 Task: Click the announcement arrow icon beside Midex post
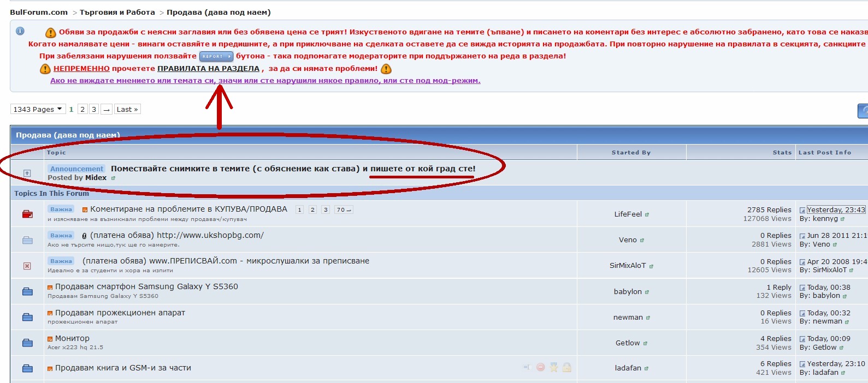tap(27, 173)
